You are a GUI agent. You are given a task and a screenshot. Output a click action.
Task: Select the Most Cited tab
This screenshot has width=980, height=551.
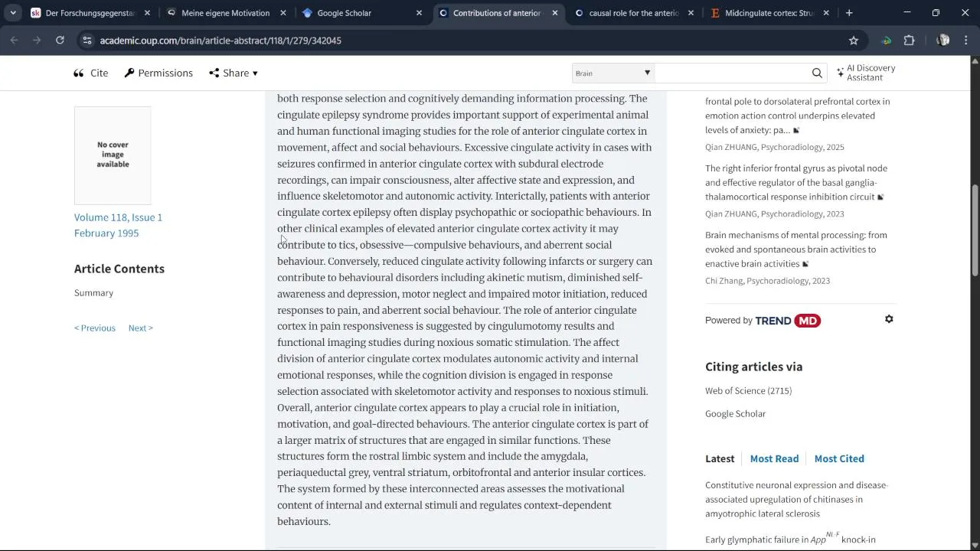(839, 458)
